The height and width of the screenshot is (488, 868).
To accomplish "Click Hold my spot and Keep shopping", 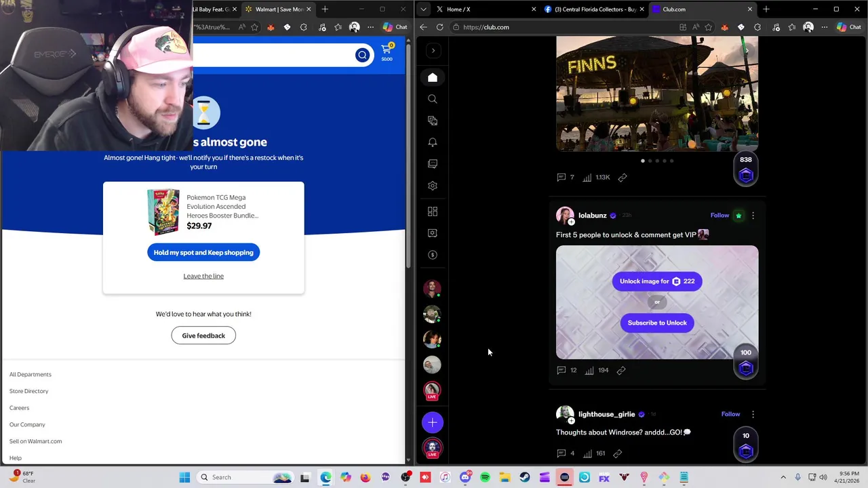I will (203, 253).
